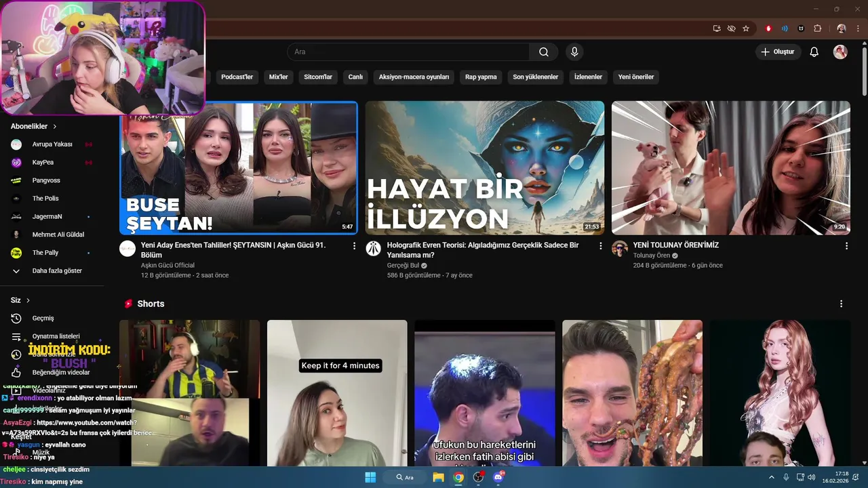Open options for Holografik Evren Teorisi video
This screenshot has width=868, height=488.
[x=600, y=246]
